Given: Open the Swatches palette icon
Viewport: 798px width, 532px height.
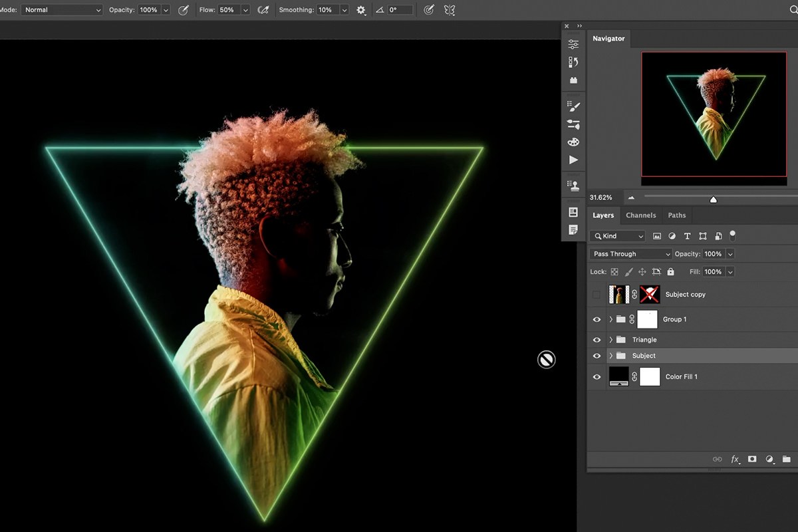Looking at the screenshot, I should pos(573,142).
